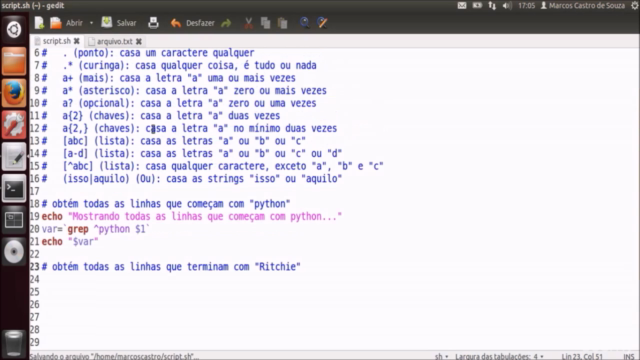
Task: Click the [abc] (lista) comment line
Action: 174,141
